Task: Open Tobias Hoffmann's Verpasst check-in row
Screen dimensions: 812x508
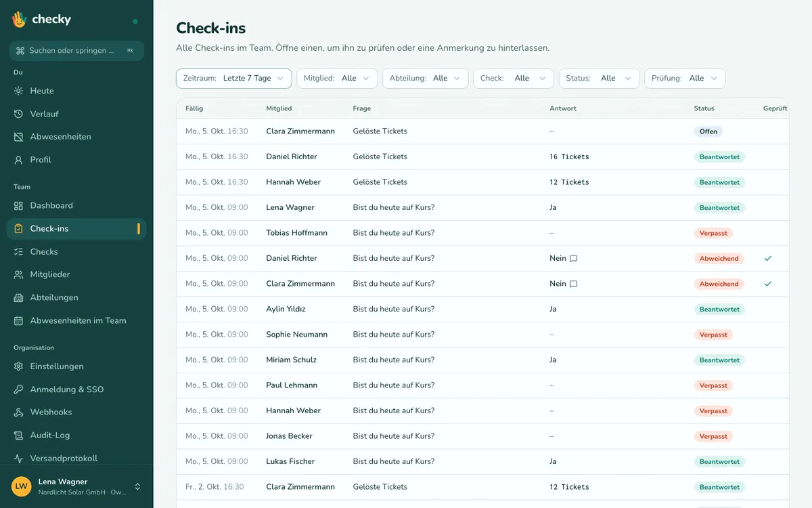Action: coord(482,233)
